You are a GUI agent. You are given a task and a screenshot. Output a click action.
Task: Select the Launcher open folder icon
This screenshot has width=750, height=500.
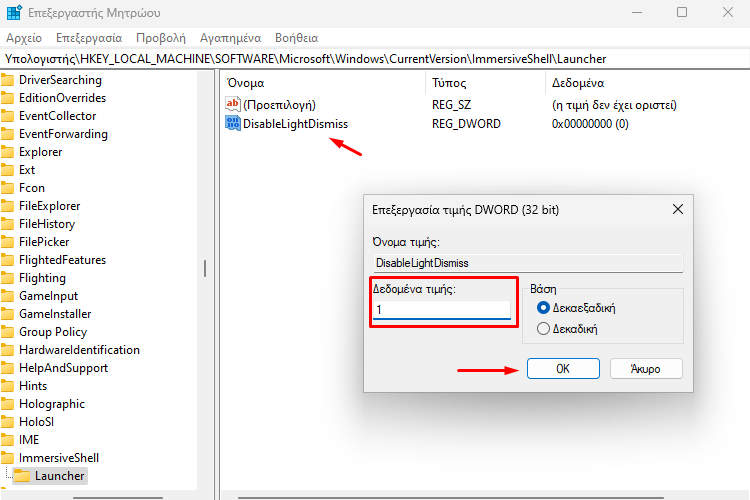pyautogui.click(x=22, y=476)
